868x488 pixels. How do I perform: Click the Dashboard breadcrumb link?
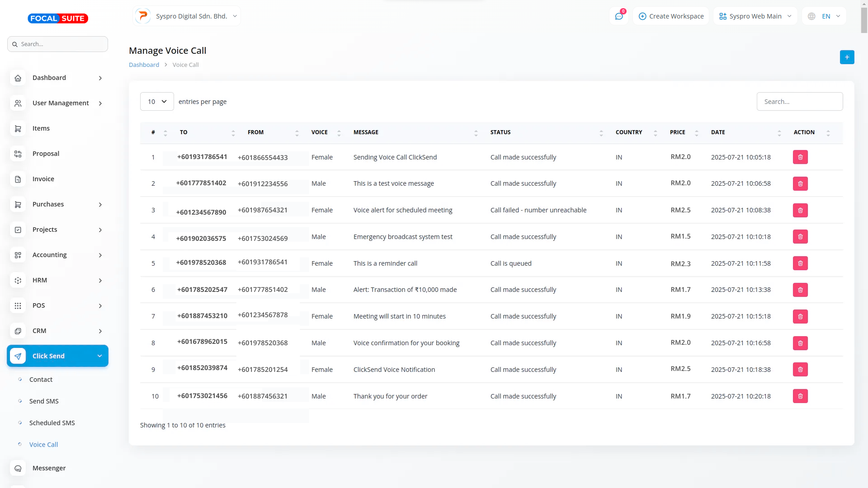[x=144, y=65]
